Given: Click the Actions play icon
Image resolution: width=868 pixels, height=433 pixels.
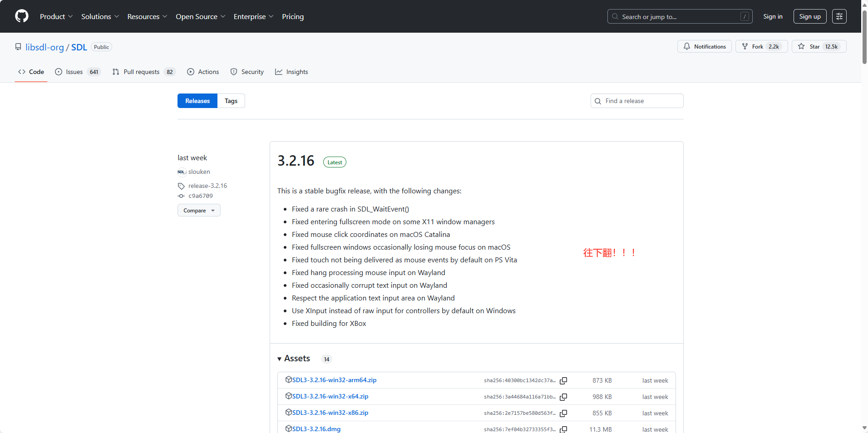Looking at the screenshot, I should point(191,72).
